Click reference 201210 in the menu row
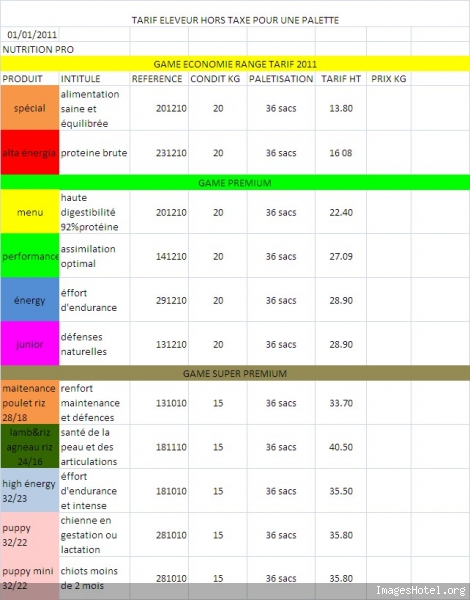 click(171, 212)
